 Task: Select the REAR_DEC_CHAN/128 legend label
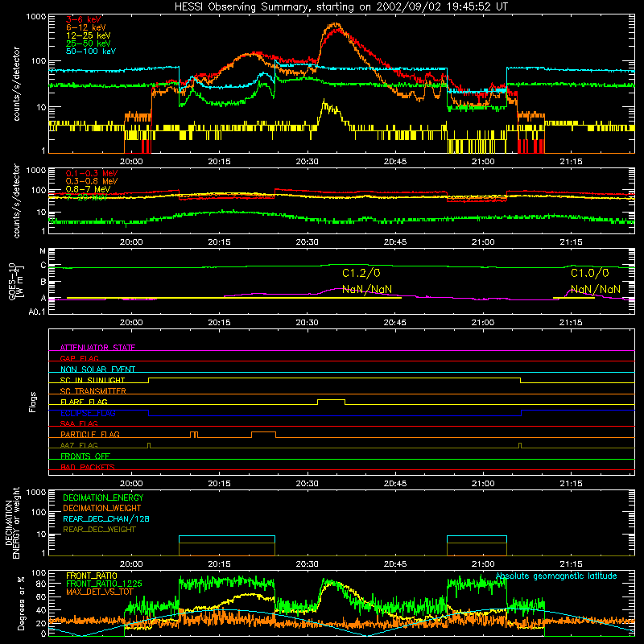coord(106,518)
